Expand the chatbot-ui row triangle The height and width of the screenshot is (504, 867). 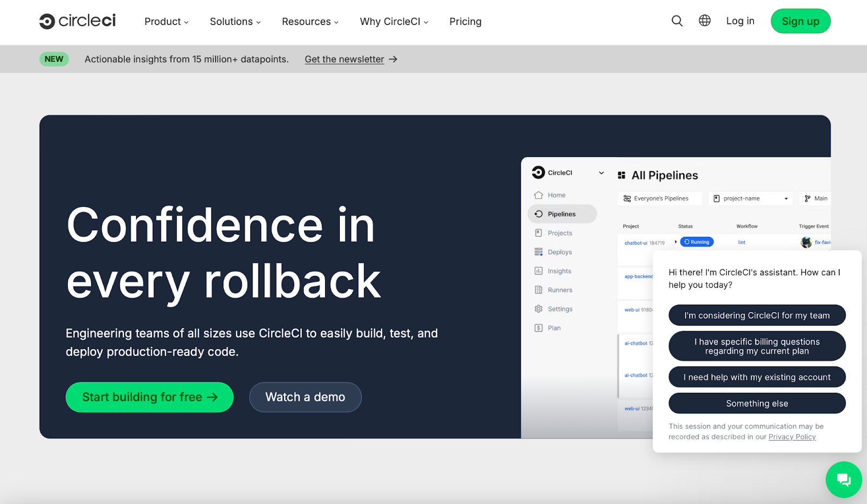(676, 242)
